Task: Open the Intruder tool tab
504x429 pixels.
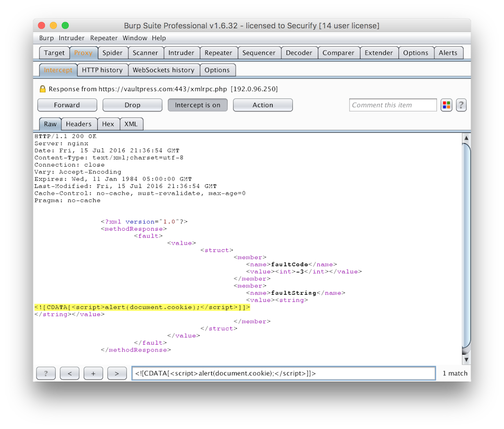Action: pos(182,53)
